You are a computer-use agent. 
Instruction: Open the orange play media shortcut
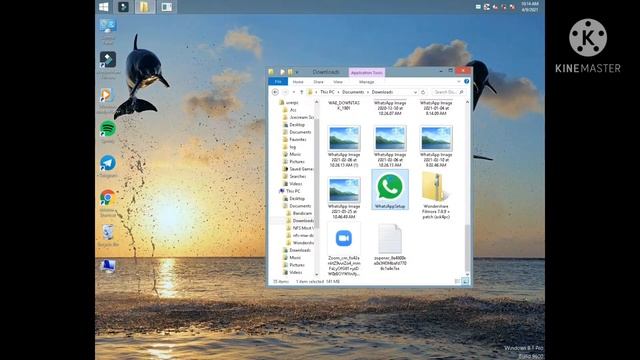click(x=106, y=100)
